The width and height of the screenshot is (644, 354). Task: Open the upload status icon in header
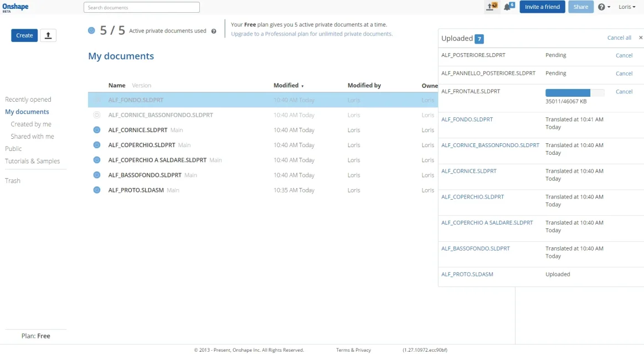492,7
